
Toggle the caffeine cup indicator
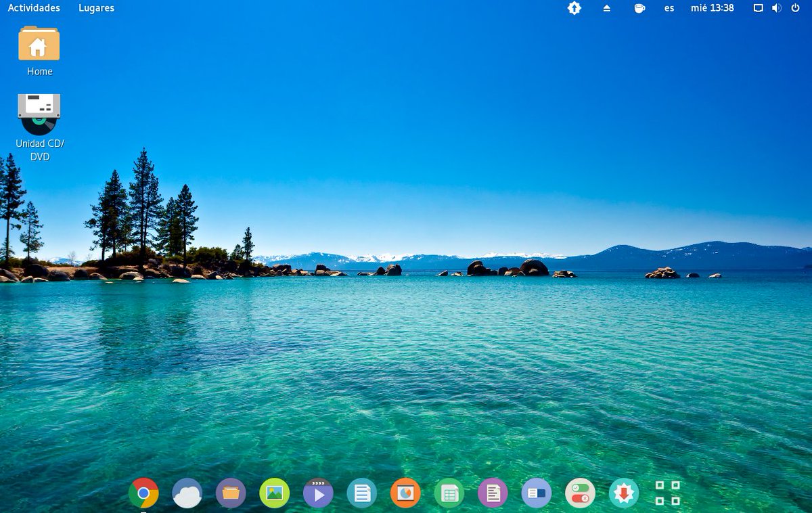point(639,8)
